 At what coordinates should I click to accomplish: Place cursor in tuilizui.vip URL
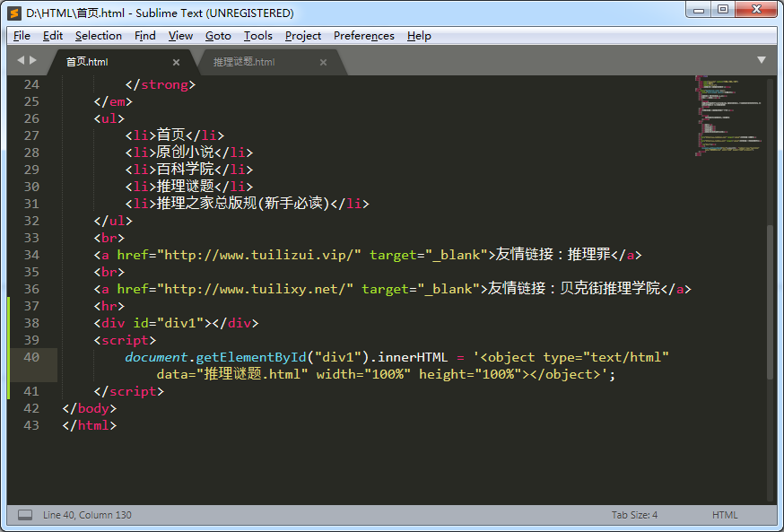[x=259, y=255]
